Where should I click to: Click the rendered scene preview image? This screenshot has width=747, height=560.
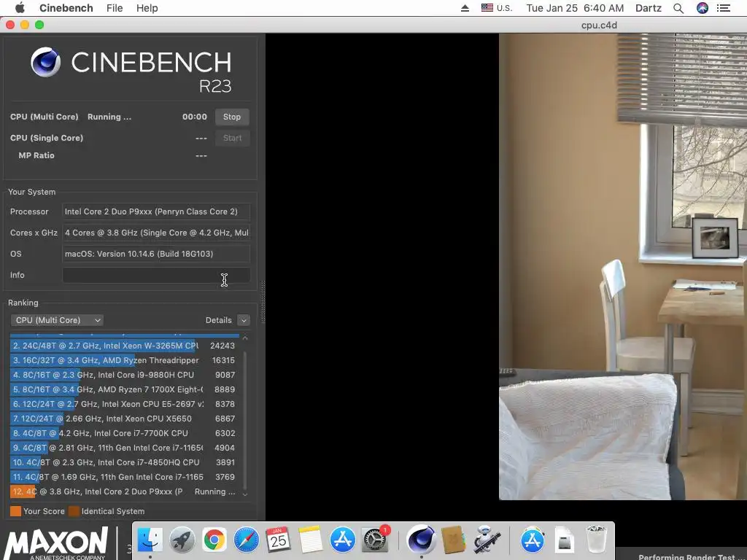623,267
